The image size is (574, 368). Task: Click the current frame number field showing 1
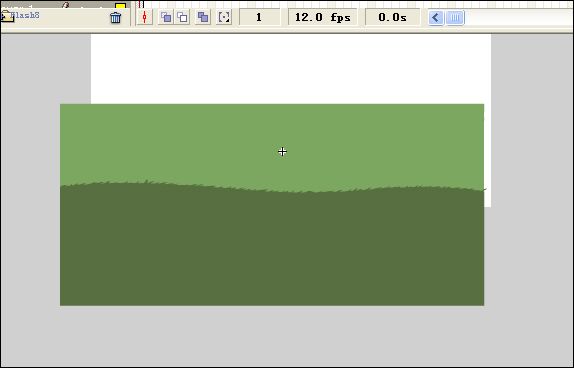(260, 17)
